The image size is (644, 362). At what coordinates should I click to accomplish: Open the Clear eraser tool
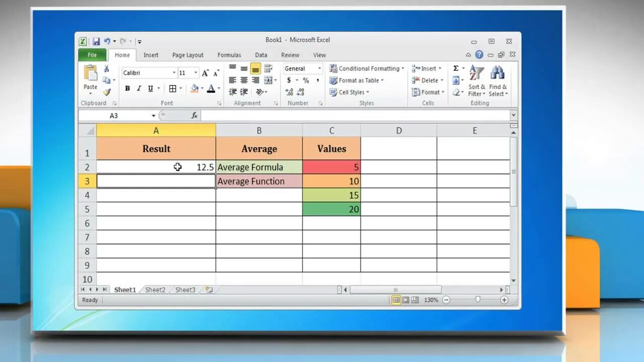click(x=456, y=92)
